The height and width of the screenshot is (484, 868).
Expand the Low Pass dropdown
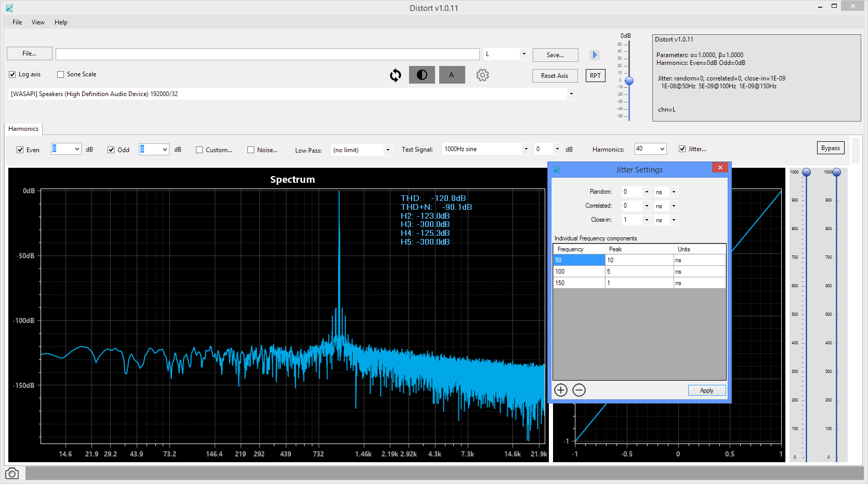pos(388,150)
